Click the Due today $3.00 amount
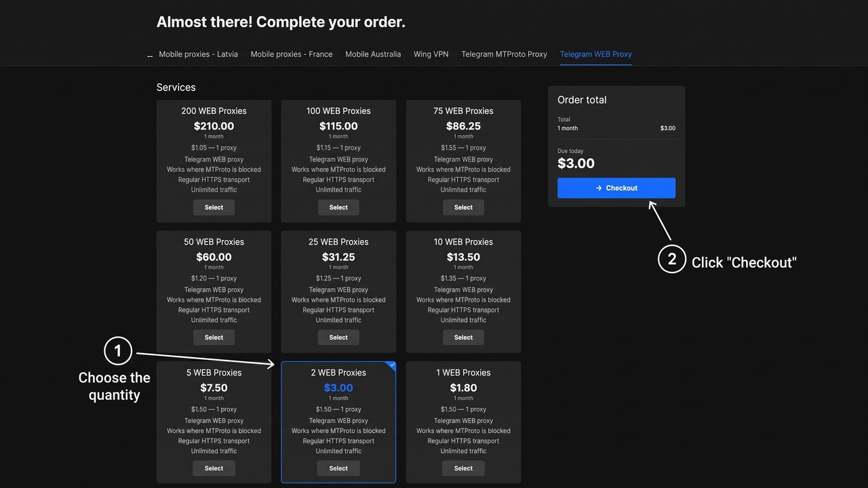The width and height of the screenshot is (868, 488). (576, 163)
